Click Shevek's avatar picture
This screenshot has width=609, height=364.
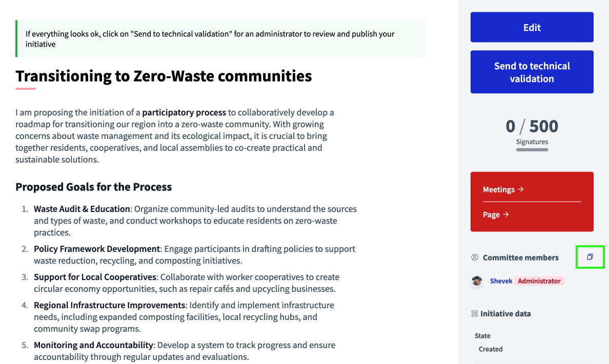pyautogui.click(x=477, y=281)
